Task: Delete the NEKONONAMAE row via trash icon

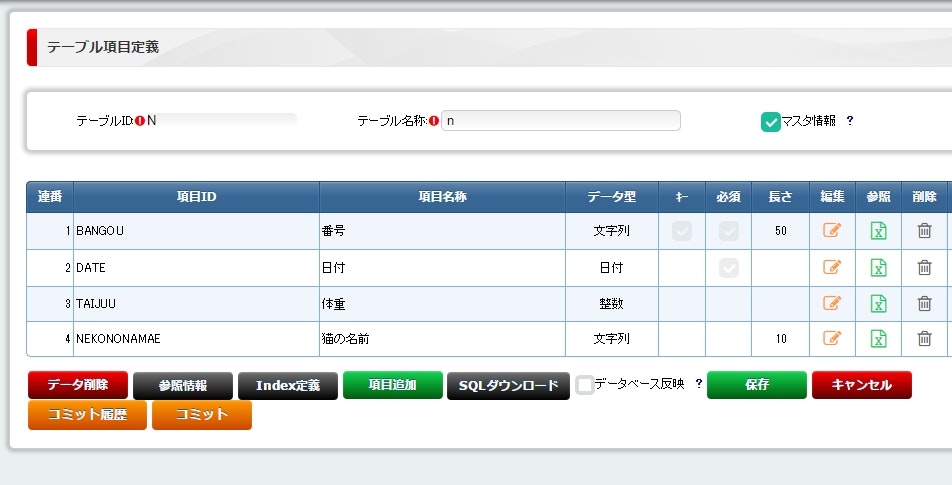Action: [x=924, y=339]
